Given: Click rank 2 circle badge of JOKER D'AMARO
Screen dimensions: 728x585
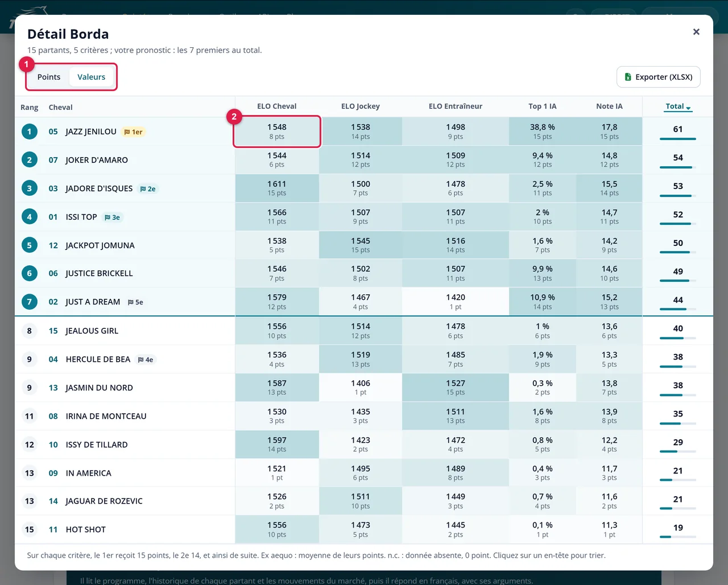Looking at the screenshot, I should tap(30, 160).
